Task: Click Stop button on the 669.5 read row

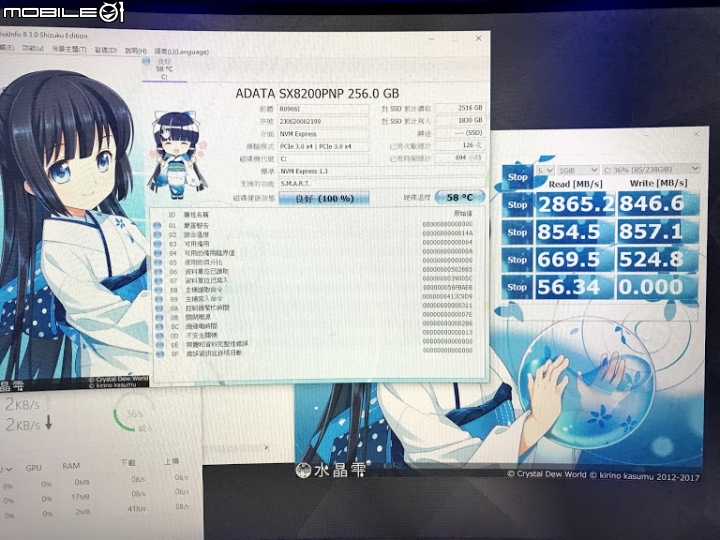Action: coord(517,260)
